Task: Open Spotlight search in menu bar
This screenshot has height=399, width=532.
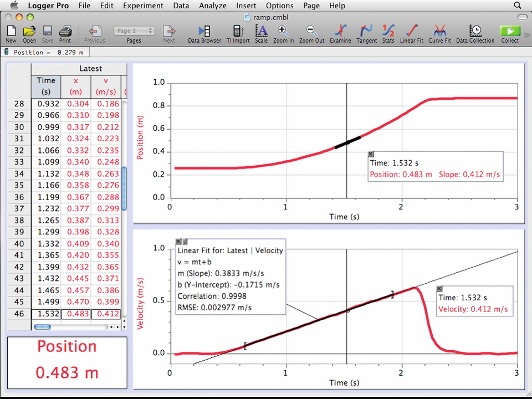Action: click(x=518, y=6)
